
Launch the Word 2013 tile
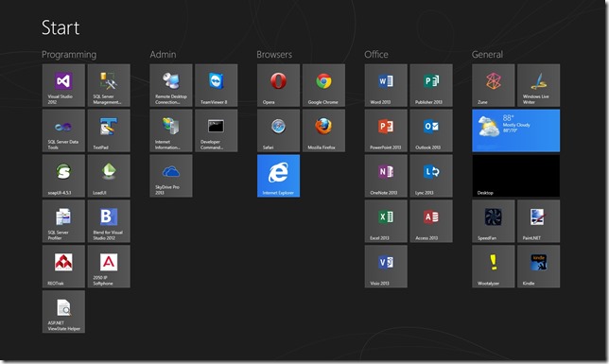point(386,85)
